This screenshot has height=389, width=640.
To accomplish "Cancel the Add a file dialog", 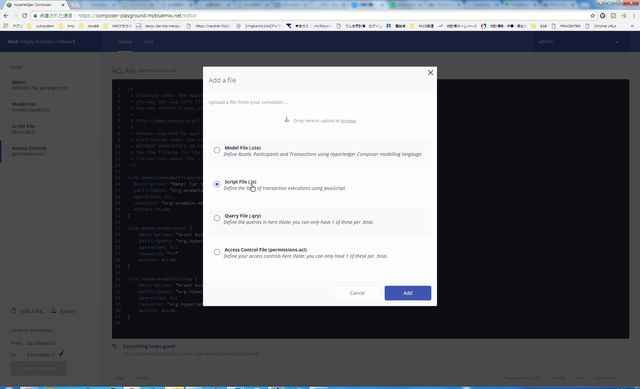I will pos(357,293).
